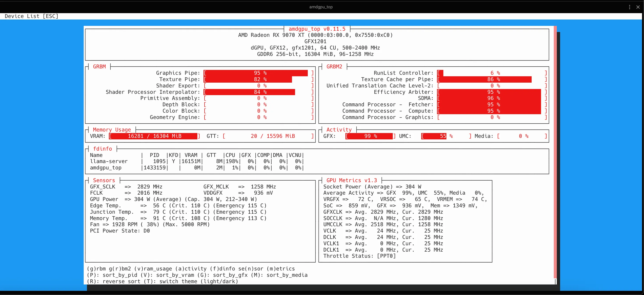This screenshot has width=644, height=295.
Task: Toggle the g(r)bm2 panel shortcut
Action: [120, 269]
